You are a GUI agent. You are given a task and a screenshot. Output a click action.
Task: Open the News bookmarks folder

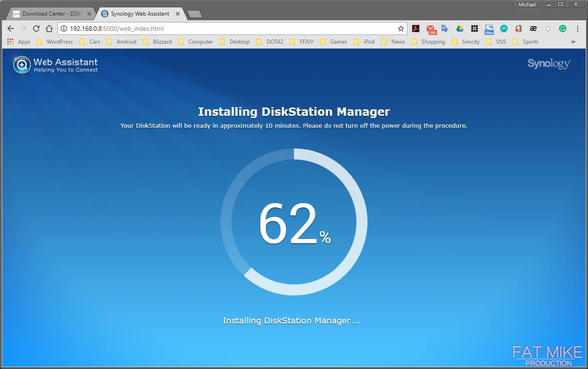tap(393, 42)
